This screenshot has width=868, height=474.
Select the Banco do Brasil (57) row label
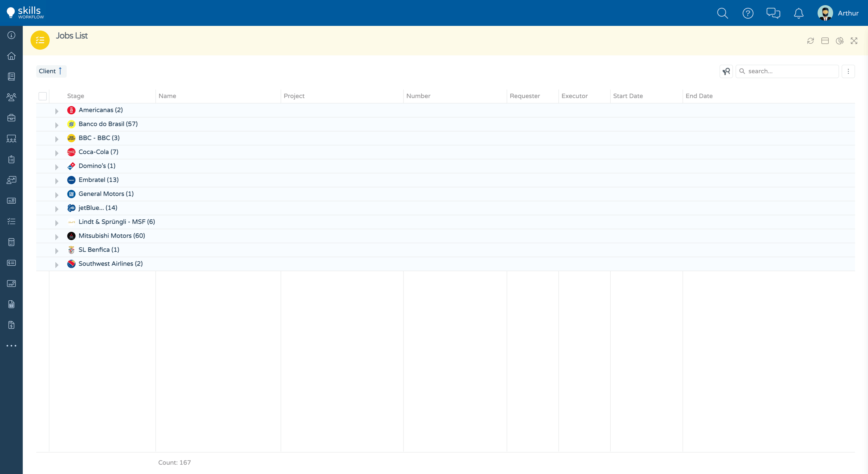click(x=108, y=124)
